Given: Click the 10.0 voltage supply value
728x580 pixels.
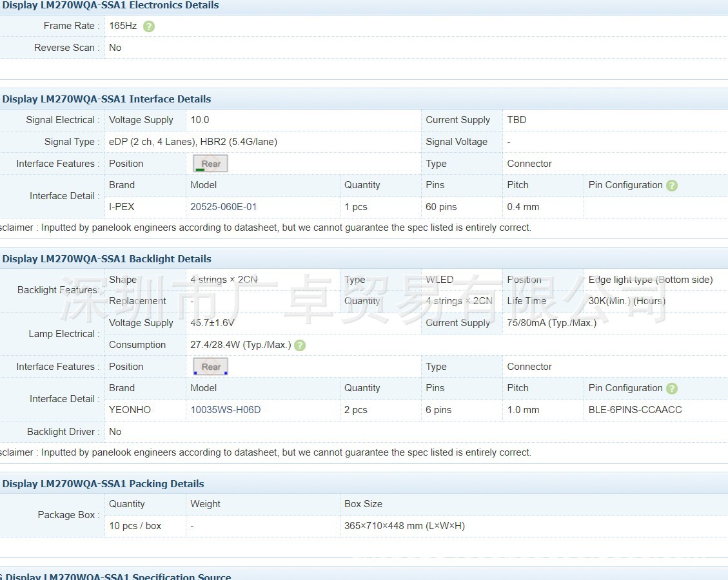Looking at the screenshot, I should (200, 120).
